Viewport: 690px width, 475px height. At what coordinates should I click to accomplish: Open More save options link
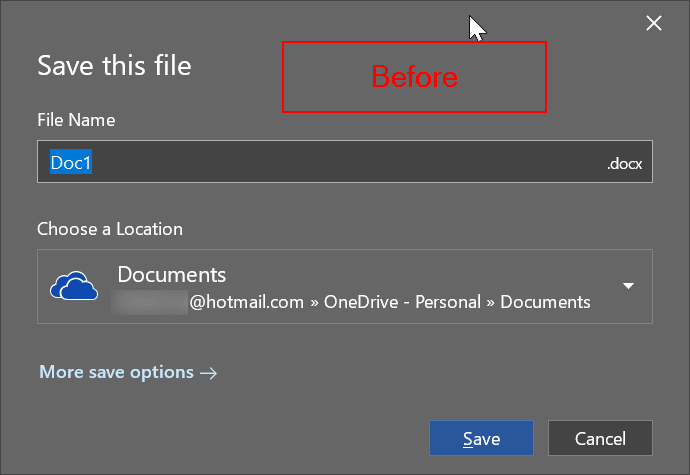pyautogui.click(x=128, y=372)
